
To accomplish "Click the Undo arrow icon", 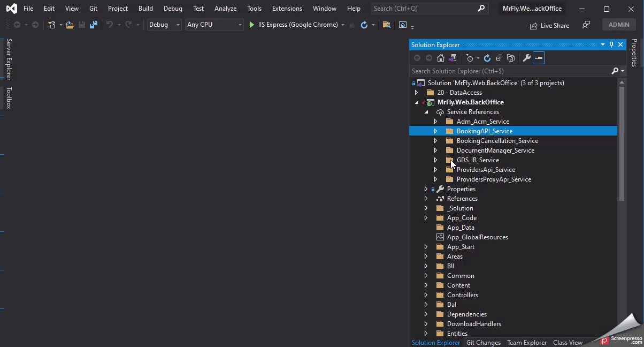I will point(110,25).
